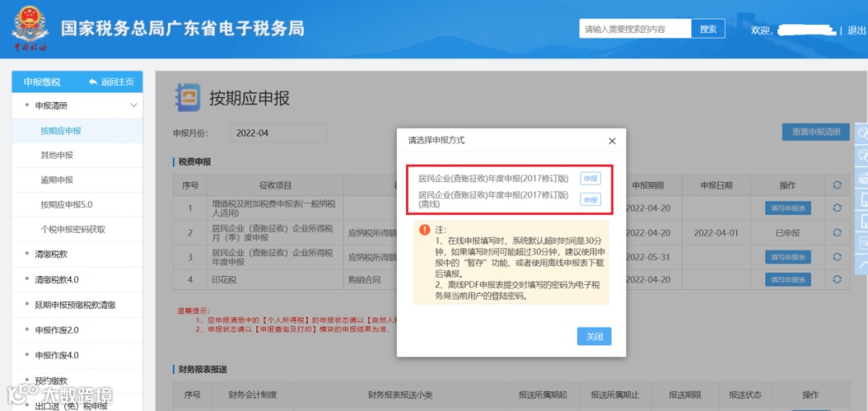Open 个税申报密码获取 menu entry
This screenshot has height=411, width=868.
73,229
